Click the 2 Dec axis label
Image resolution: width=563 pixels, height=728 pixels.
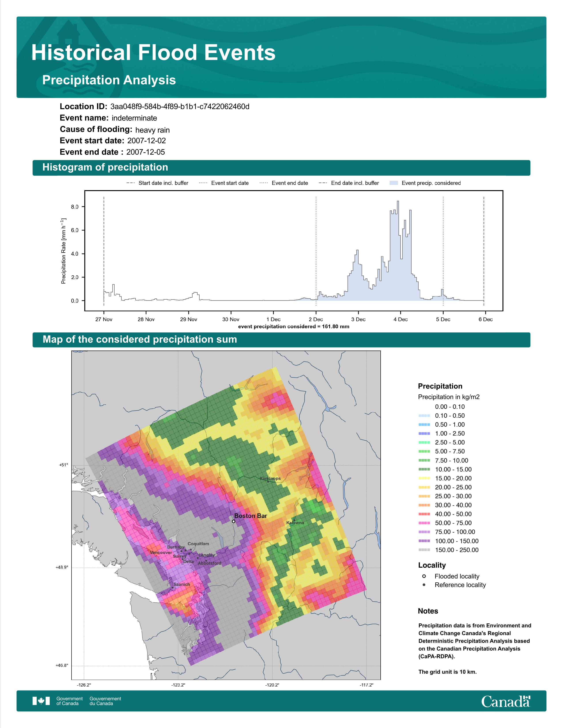(x=316, y=319)
